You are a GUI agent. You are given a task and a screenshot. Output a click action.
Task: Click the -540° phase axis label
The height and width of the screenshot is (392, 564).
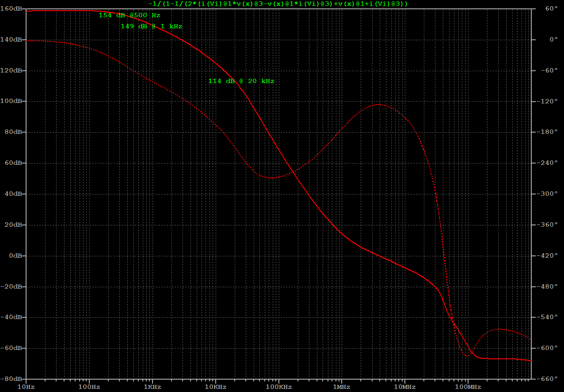pyautogui.click(x=548, y=317)
